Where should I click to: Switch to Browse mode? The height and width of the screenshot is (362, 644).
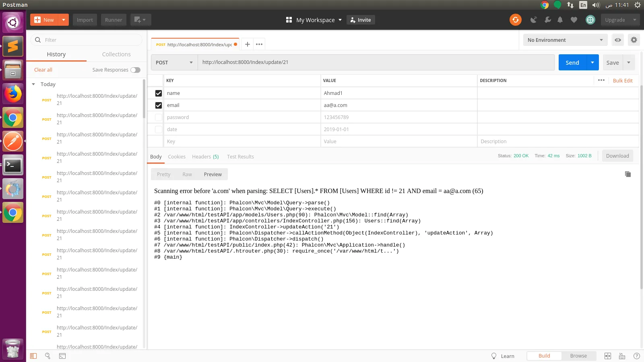click(578, 356)
